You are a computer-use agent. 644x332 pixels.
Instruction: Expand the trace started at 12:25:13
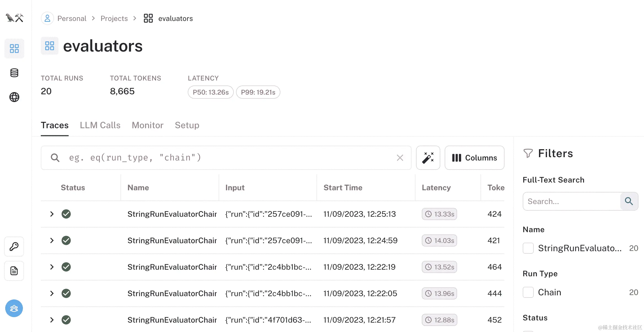coord(52,214)
